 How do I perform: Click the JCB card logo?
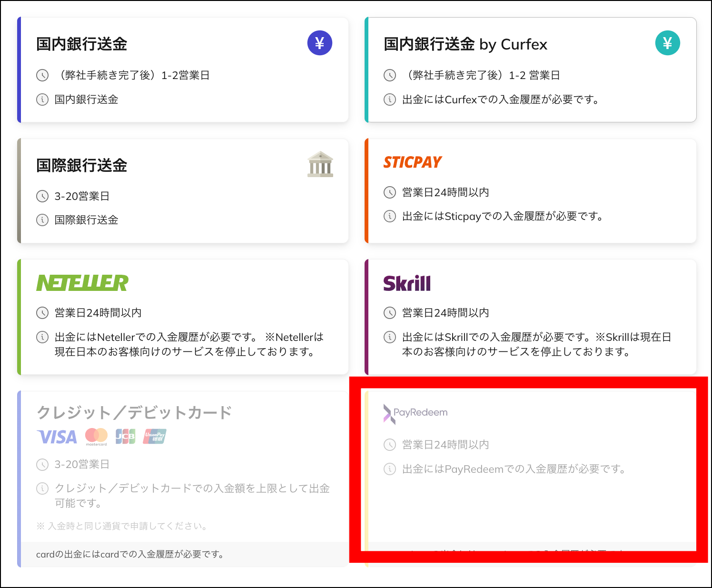pos(125,436)
